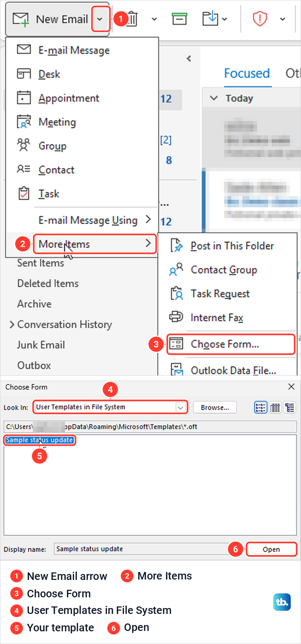
Task: Switch to small icons view button
Action: point(261,407)
